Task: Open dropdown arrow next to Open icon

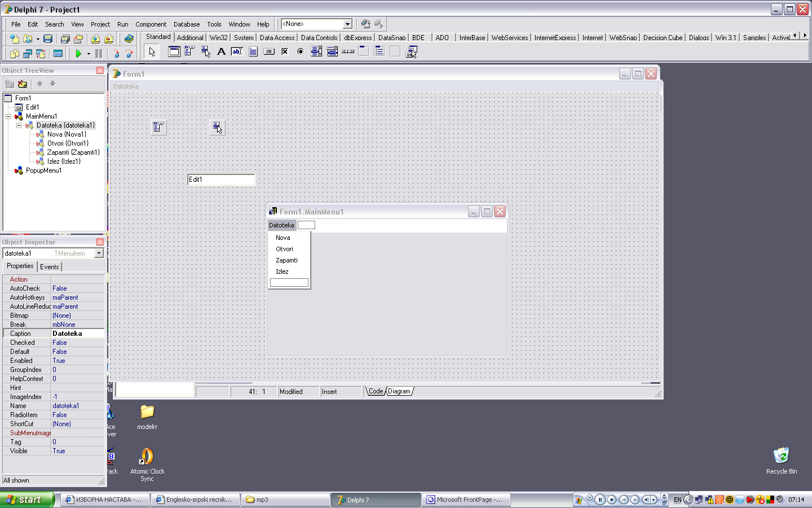Action: point(38,39)
